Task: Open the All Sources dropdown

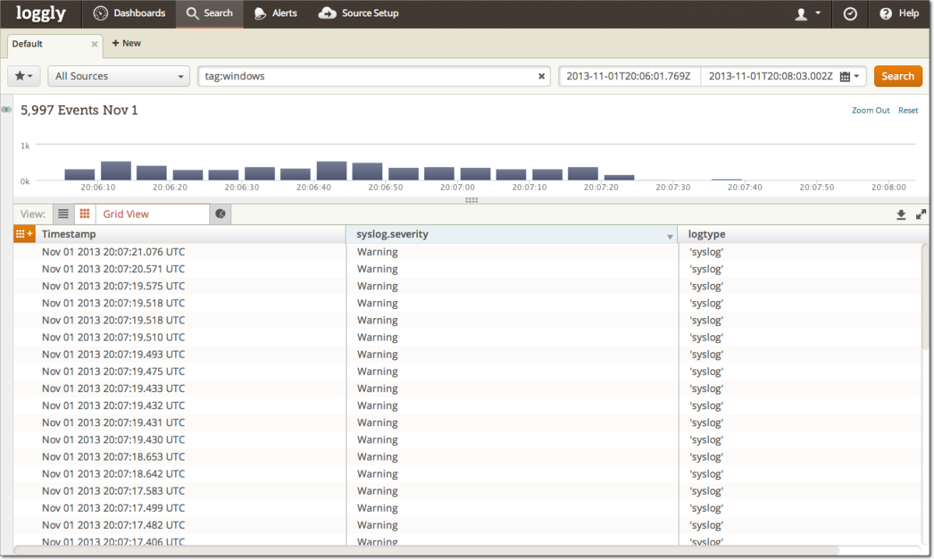Action: pyautogui.click(x=118, y=75)
